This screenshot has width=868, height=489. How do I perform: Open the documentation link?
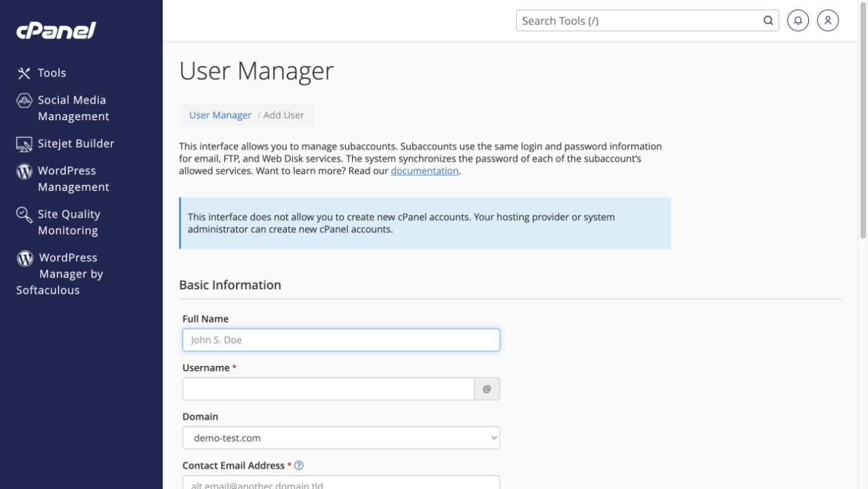(425, 171)
